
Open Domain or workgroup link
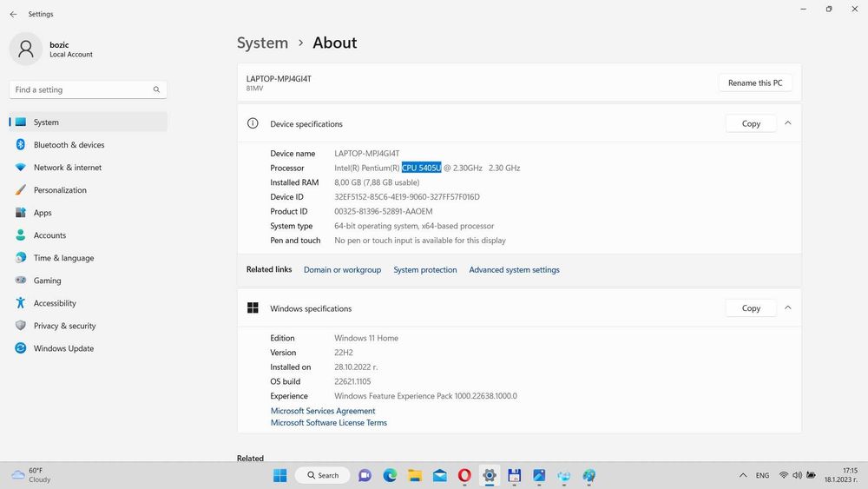(342, 270)
